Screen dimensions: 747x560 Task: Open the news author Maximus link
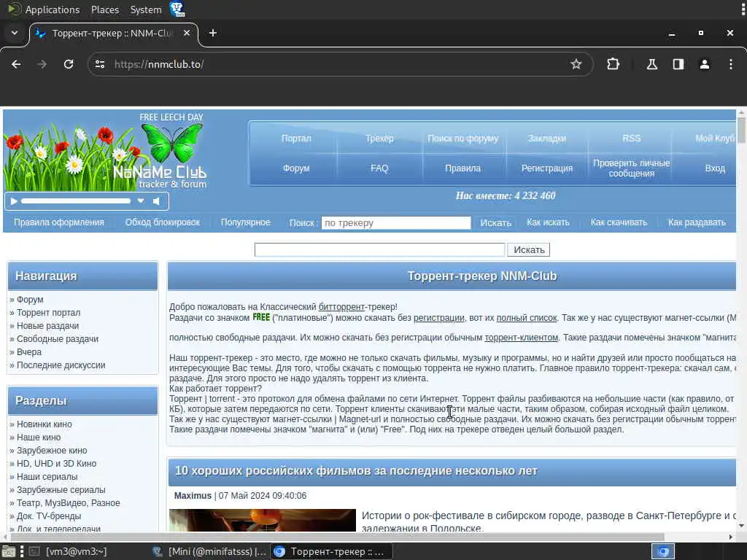(193, 496)
